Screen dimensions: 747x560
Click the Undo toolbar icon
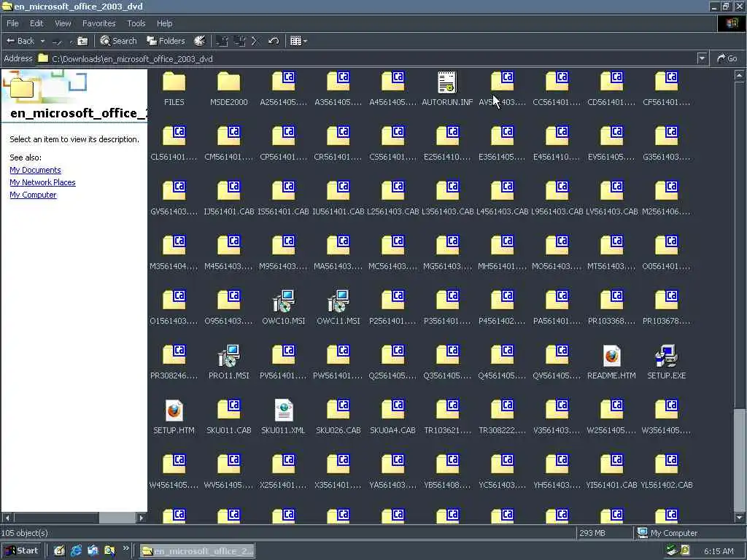[274, 41]
